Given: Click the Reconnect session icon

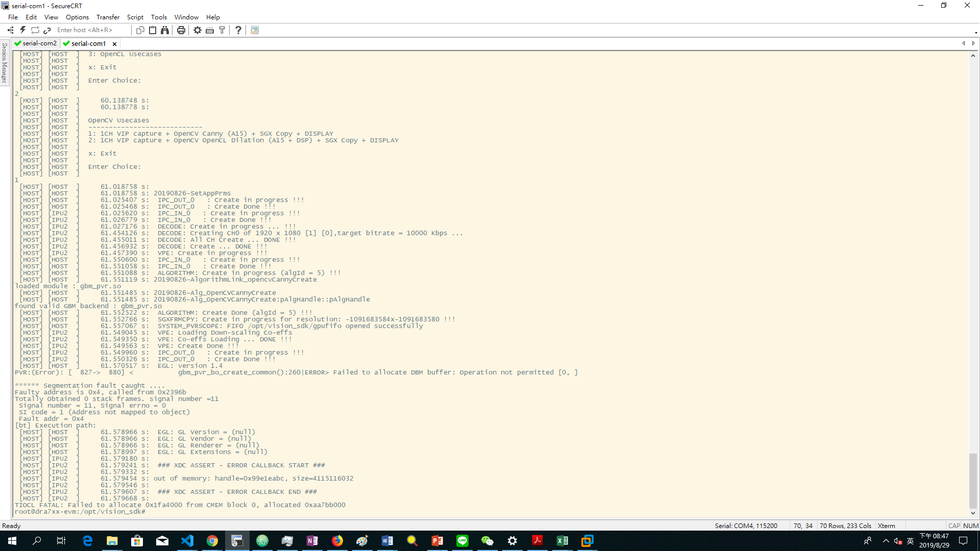Looking at the screenshot, I should (x=35, y=30).
